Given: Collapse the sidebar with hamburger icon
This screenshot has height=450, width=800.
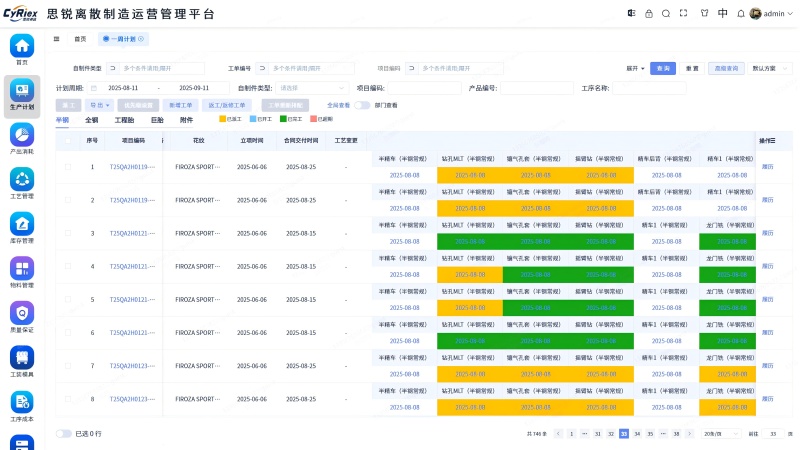Looking at the screenshot, I should (57, 39).
